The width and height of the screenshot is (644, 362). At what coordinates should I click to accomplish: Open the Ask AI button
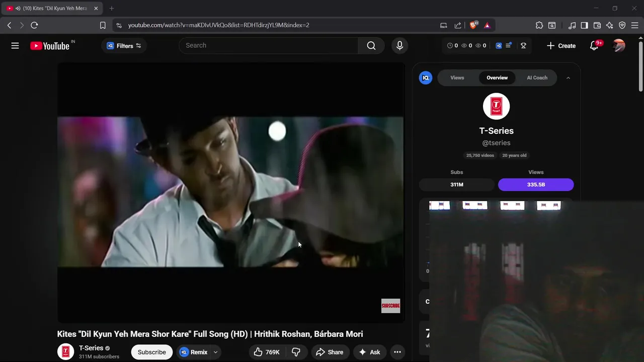(369, 352)
